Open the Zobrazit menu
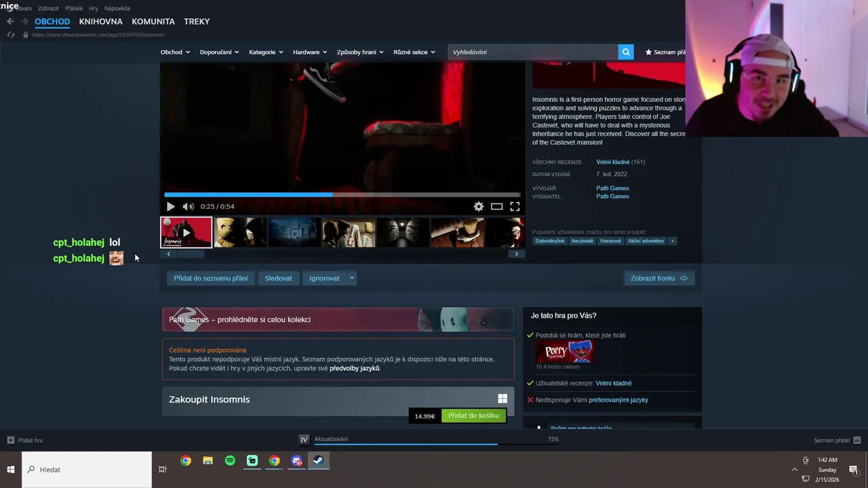868x488 pixels. pos(48,8)
